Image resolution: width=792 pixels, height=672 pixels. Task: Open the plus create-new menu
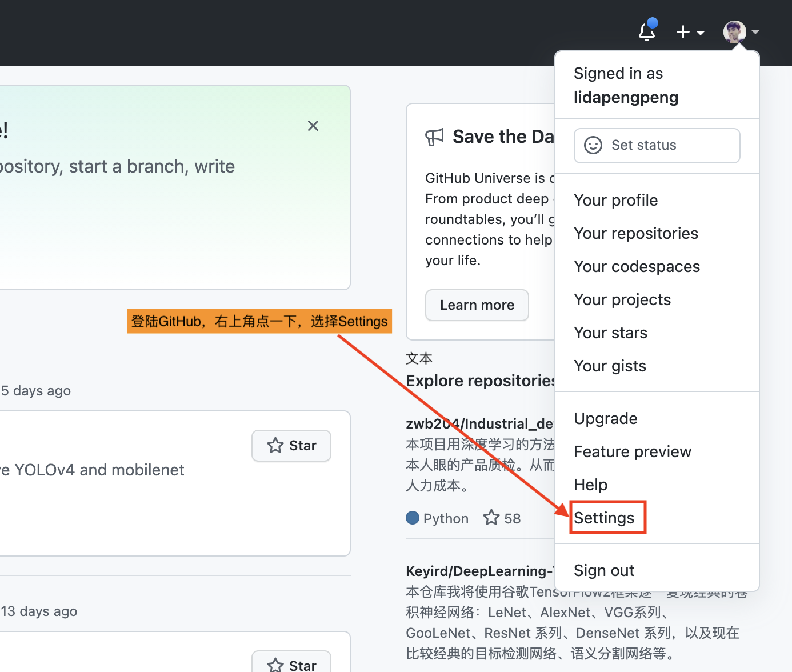pyautogui.click(x=690, y=32)
